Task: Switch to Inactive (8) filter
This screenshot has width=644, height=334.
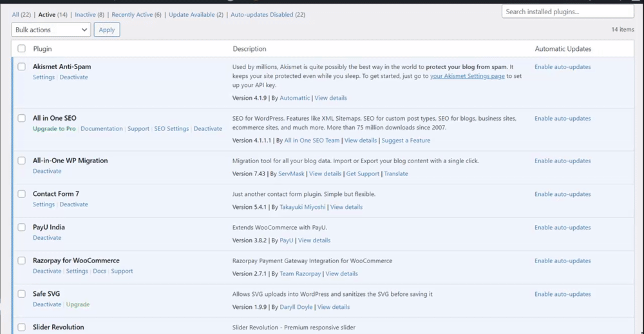Action: (90, 15)
